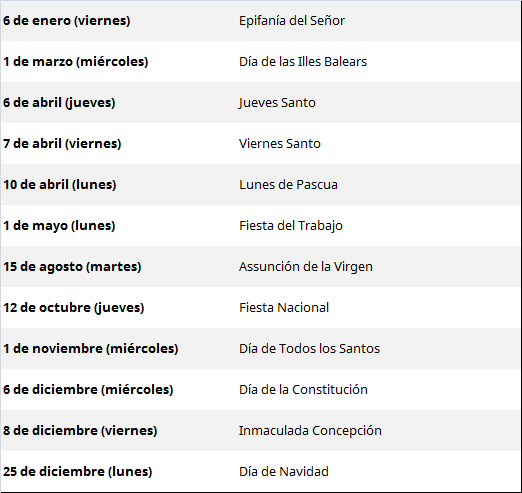Click the holiday name Día de Navidad
This screenshot has width=522, height=493.
click(x=284, y=472)
